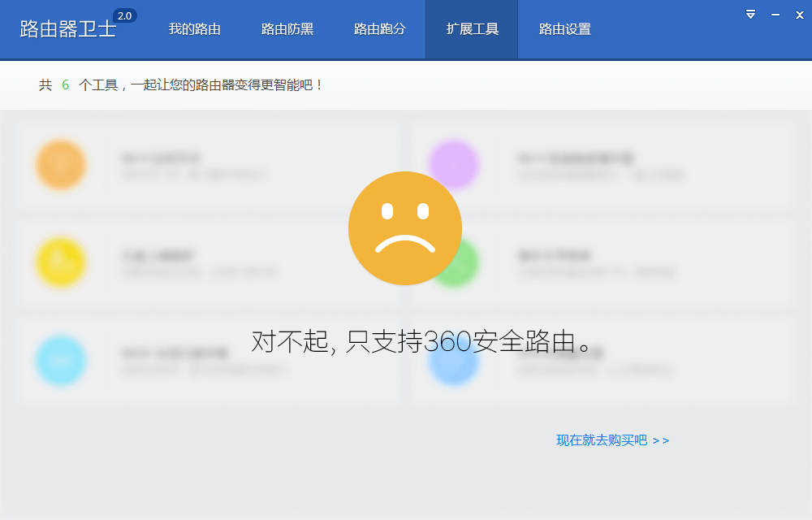Screen dimensions: 812x520
Task: Open the title bar dropdown menu arrow
Action: coord(750,15)
